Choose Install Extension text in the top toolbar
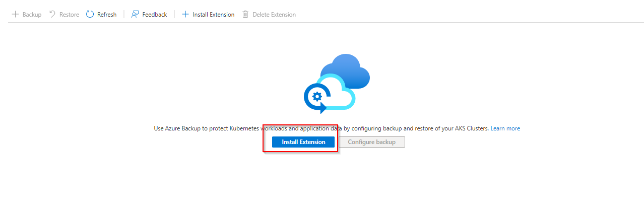The image size is (644, 212). pyautogui.click(x=214, y=15)
